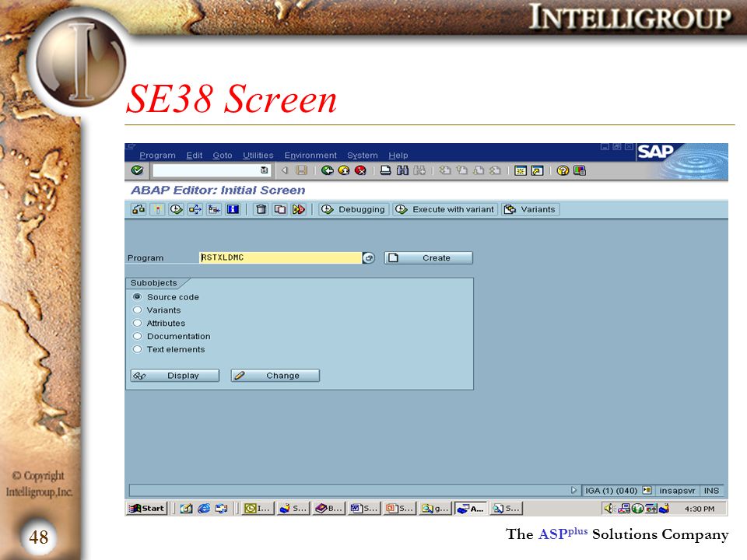Click the Customize Local Layout icon

579,170
